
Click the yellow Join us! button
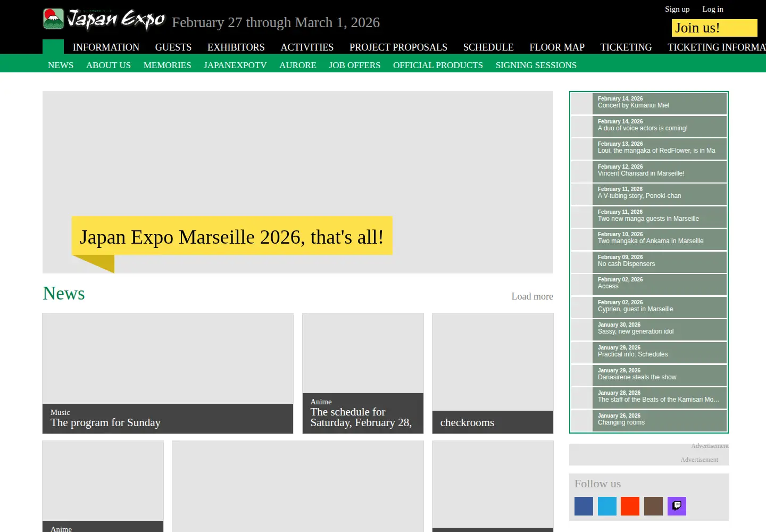(x=714, y=28)
